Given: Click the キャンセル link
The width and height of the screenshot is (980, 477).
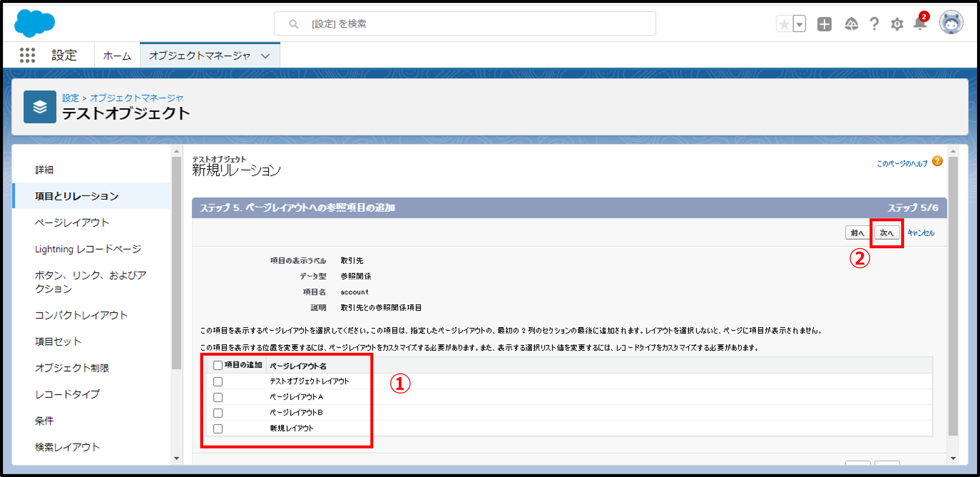Looking at the screenshot, I should (921, 233).
